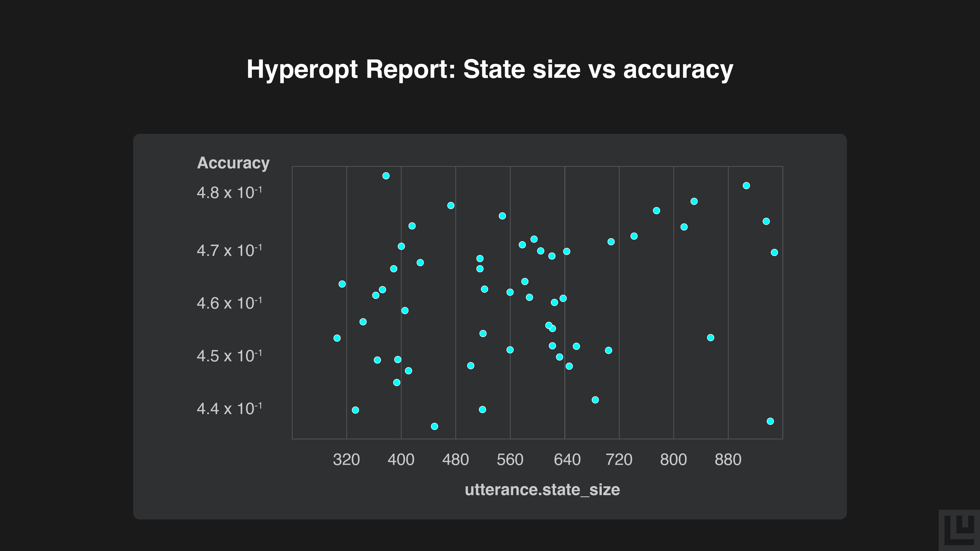Click the lowest data point near state size 450
Image resolution: width=980 pixels, height=551 pixels.
pyautogui.click(x=434, y=426)
